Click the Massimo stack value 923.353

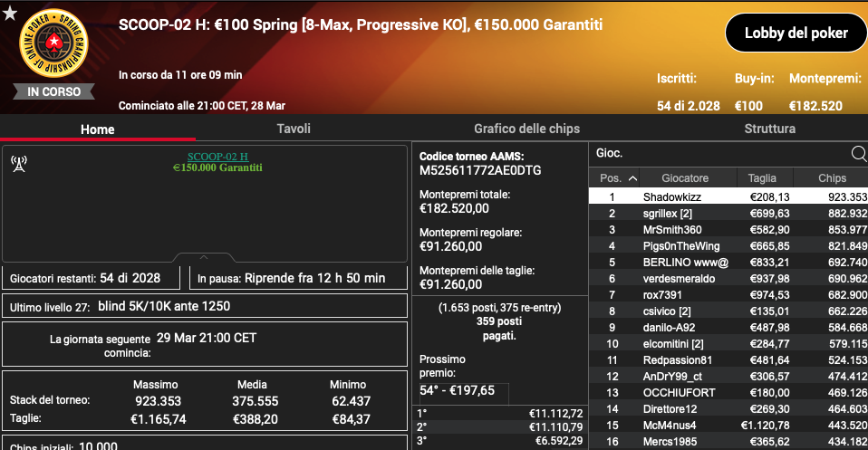[159, 401]
